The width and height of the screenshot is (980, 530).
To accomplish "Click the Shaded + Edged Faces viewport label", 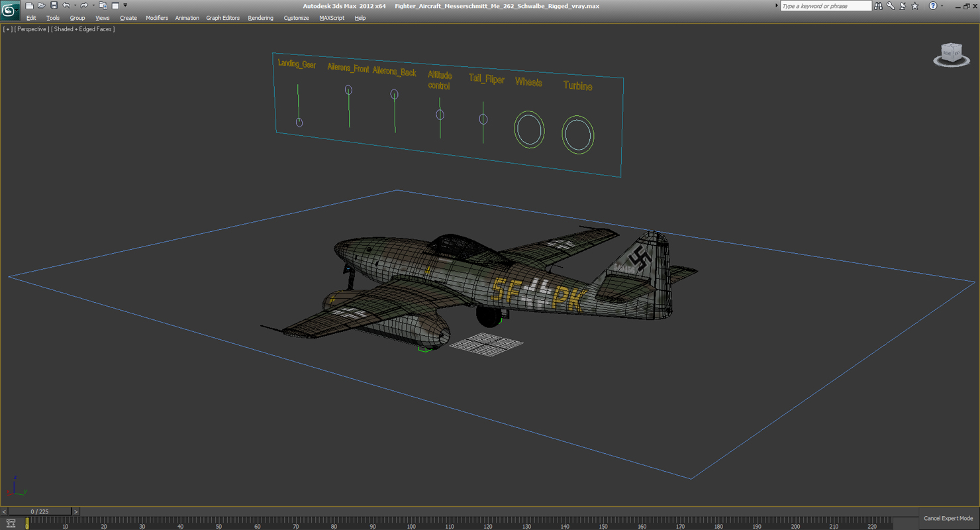I will [x=83, y=29].
